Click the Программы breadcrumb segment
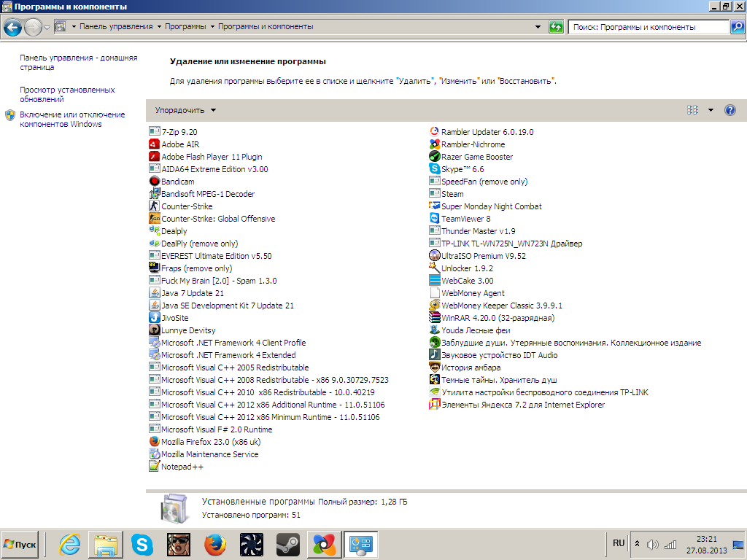The width and height of the screenshot is (747, 560). pyautogui.click(x=185, y=27)
